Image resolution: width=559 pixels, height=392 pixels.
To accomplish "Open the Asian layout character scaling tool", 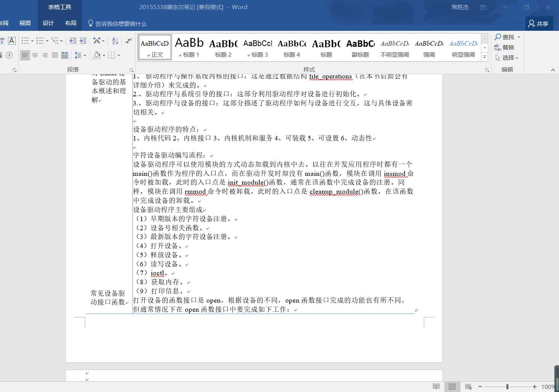I will coord(97,41).
